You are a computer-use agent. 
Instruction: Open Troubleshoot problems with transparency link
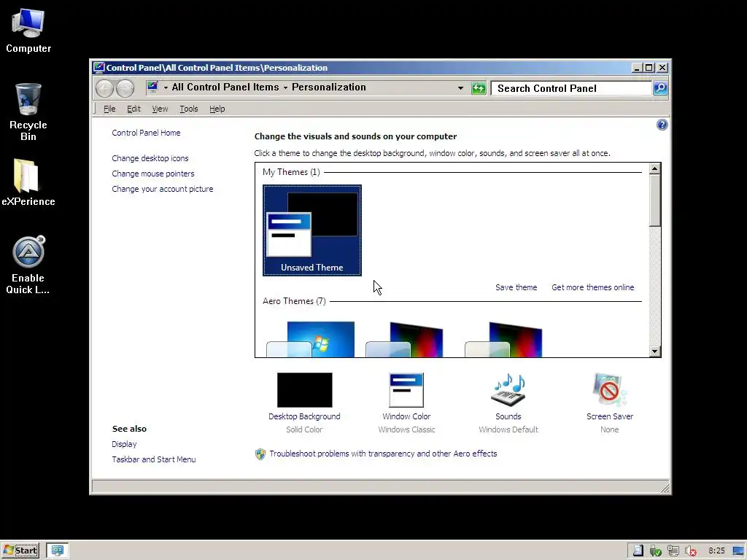[383, 454]
